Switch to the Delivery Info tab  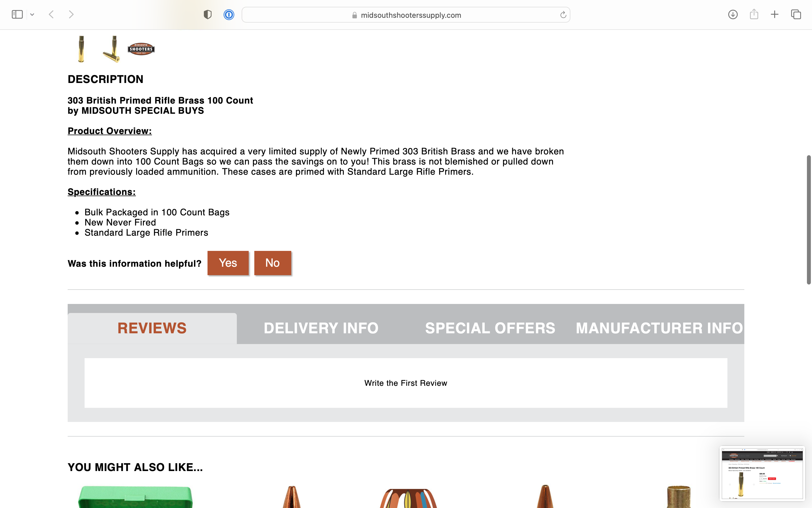(x=321, y=328)
